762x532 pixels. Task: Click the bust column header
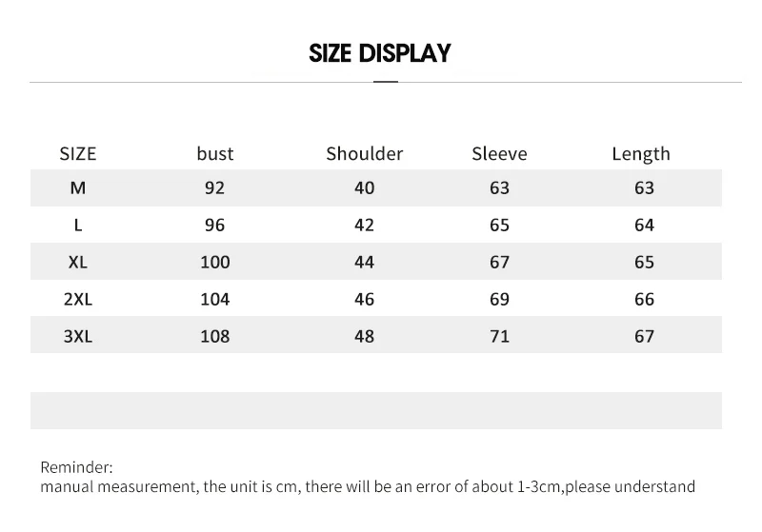215,154
